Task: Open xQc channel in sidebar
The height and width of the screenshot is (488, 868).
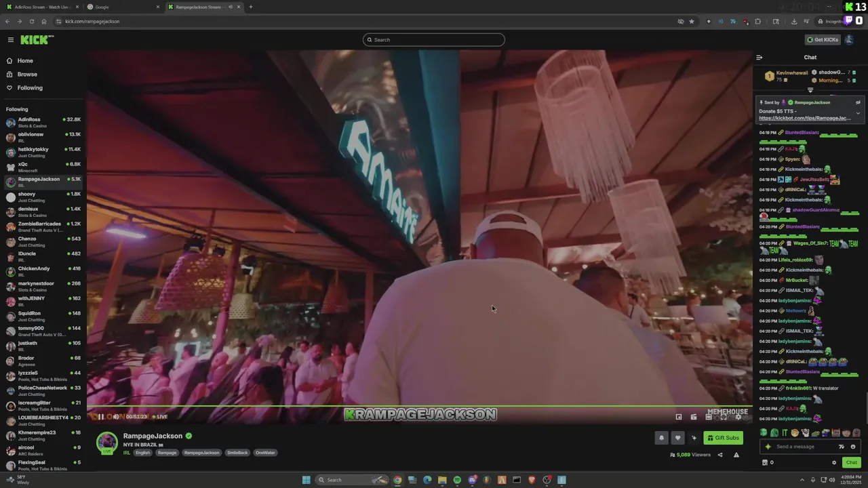Action: pos(43,167)
